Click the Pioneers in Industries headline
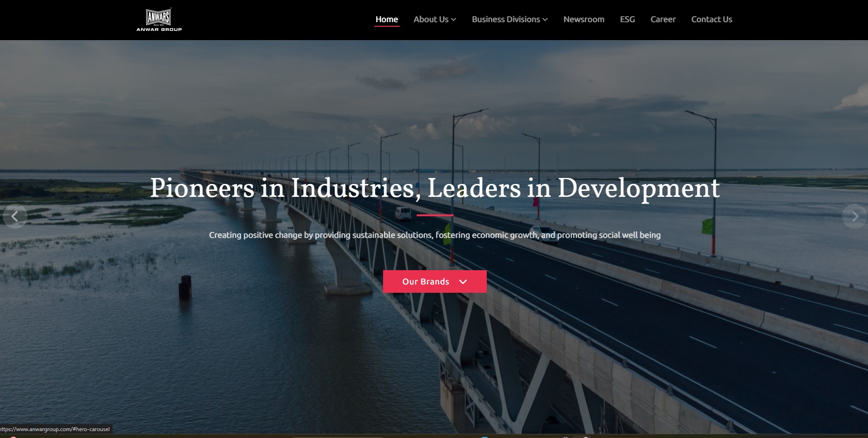Viewport: 868px width, 438px height. [435, 188]
